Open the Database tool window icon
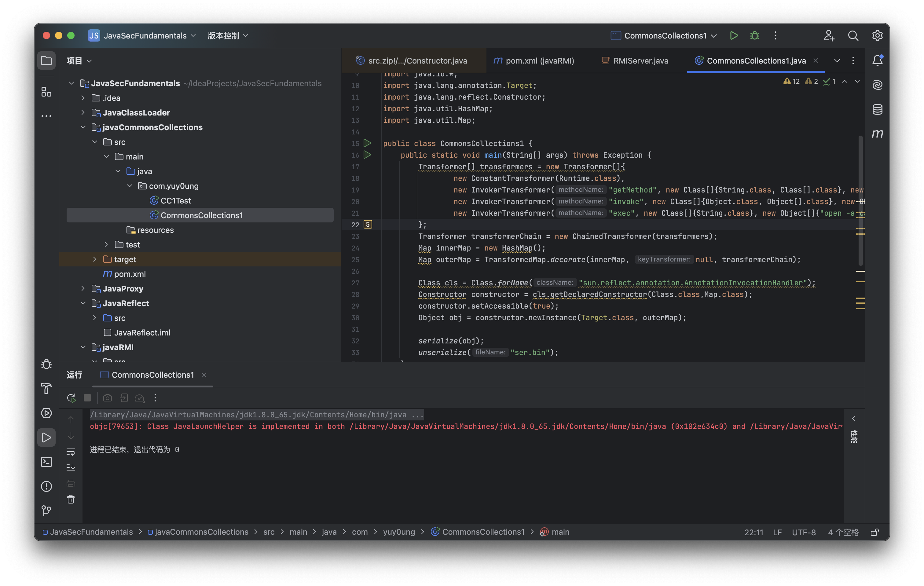Viewport: 924px width, 586px height. coord(877,109)
